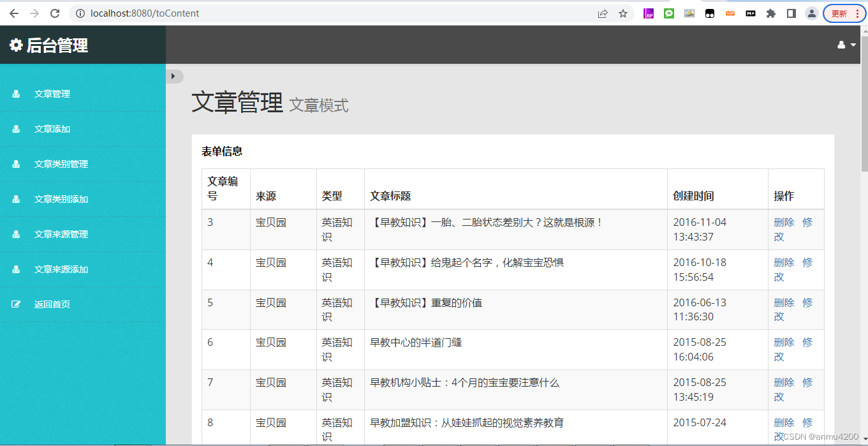Viewport: 868px width, 446px height.
Task: Click the 类型 column header
Action: click(332, 196)
